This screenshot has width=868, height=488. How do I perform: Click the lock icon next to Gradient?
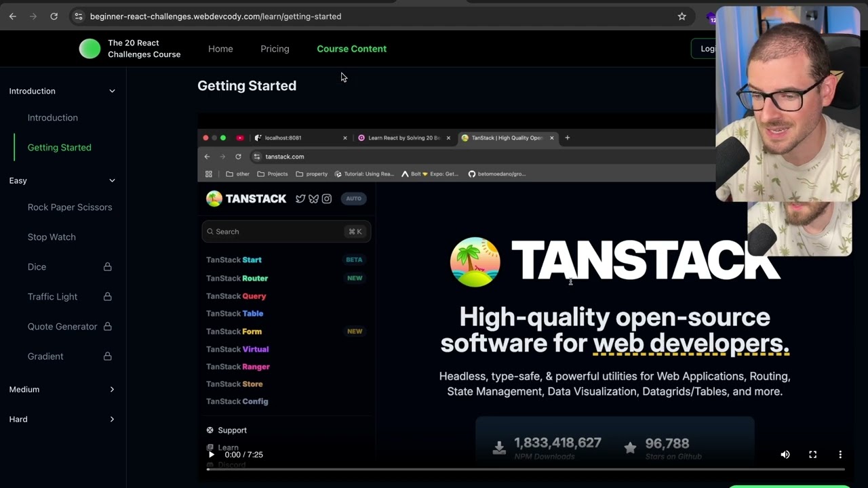coord(107,357)
